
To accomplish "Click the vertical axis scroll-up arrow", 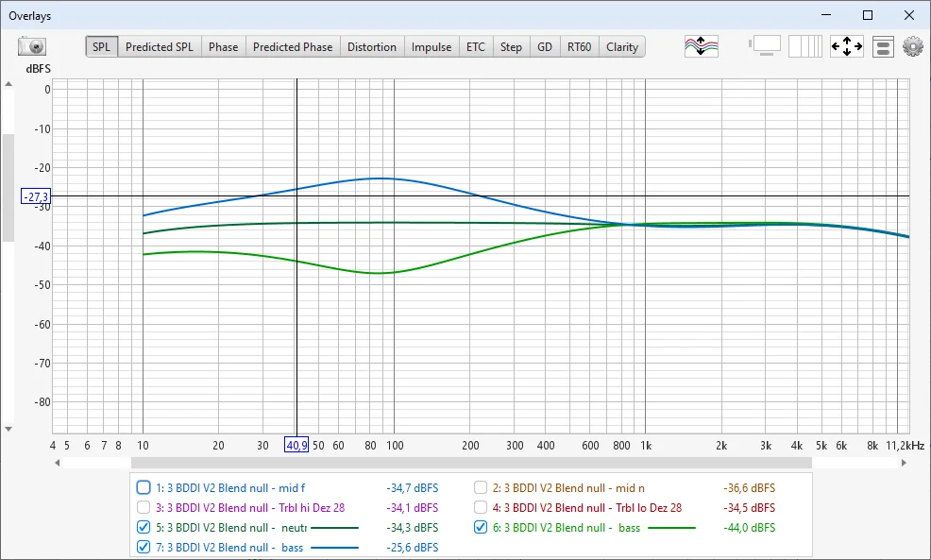I will tap(8, 85).
